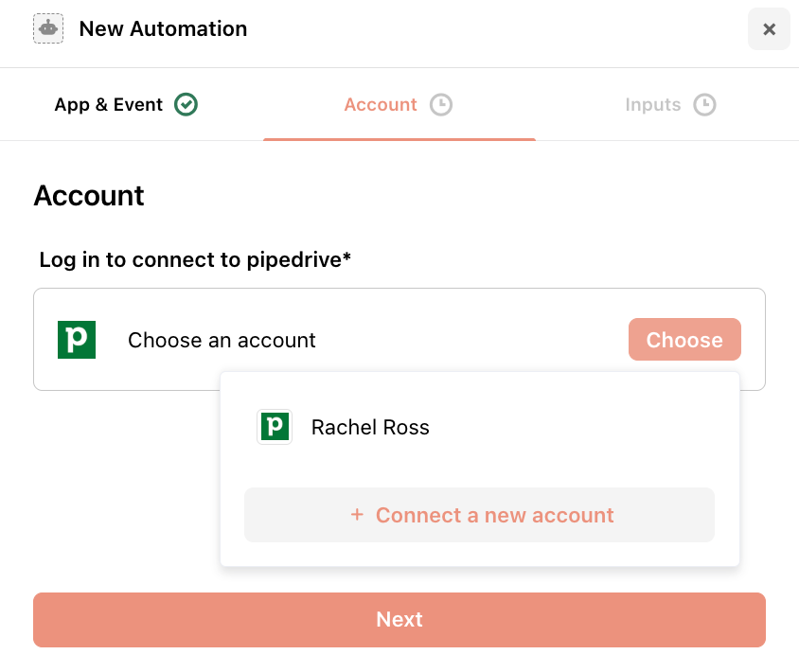This screenshot has height=672, width=799.
Task: Click the robot automation icon
Action: tap(48, 28)
